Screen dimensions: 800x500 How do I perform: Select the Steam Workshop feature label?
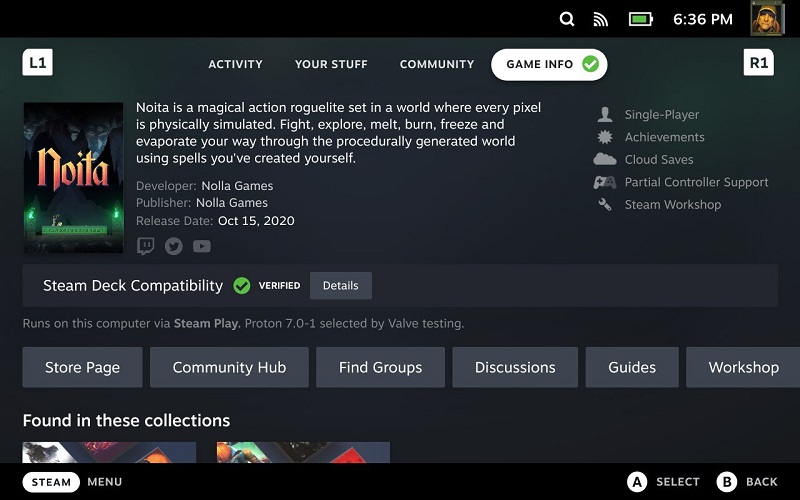coord(673,205)
